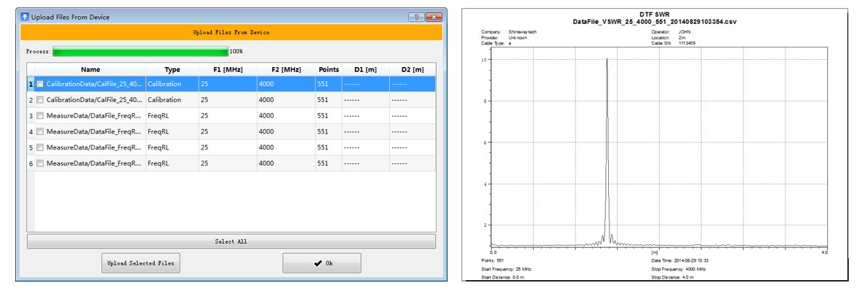Sort by the Name column header
Viewport: 868px width, 291px height.
[91, 70]
